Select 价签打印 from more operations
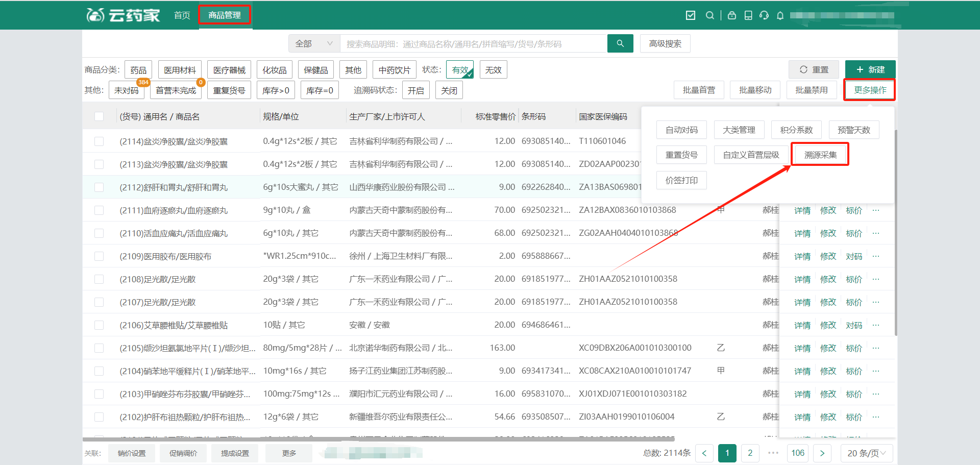 click(x=681, y=180)
